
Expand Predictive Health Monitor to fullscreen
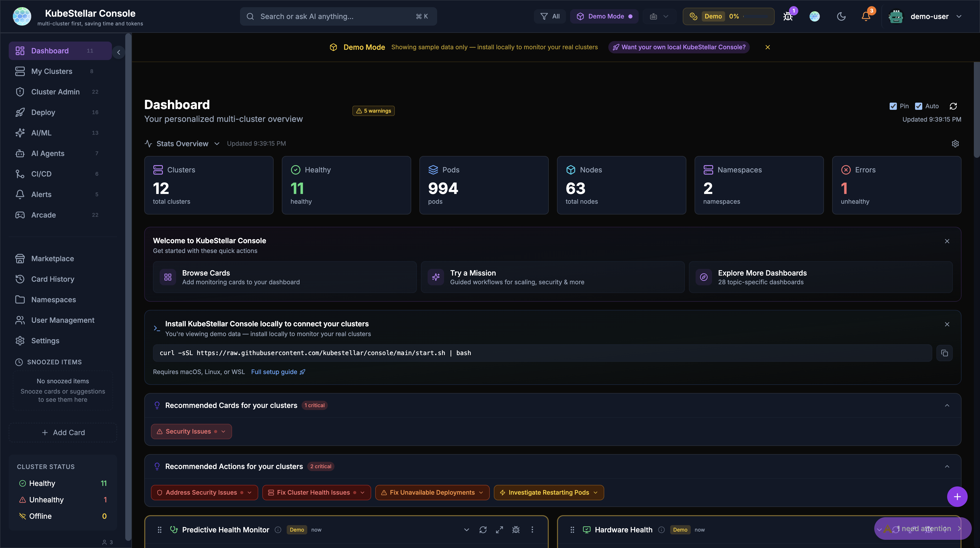coord(499,530)
